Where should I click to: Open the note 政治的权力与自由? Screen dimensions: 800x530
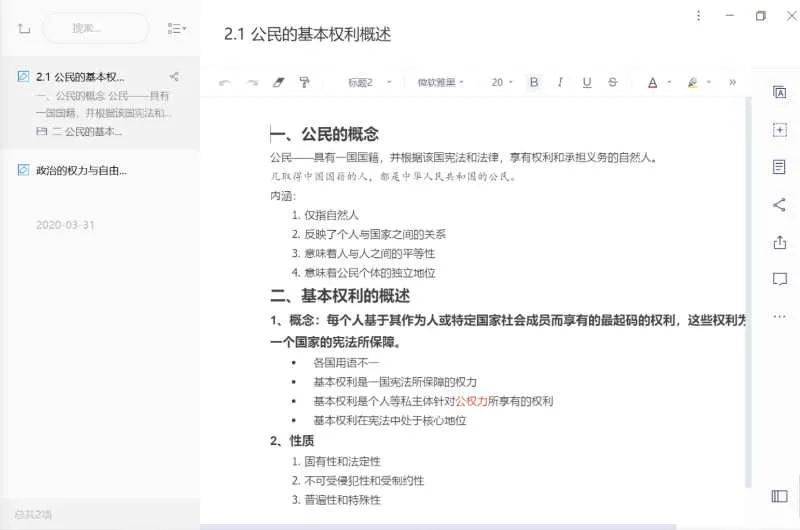coord(82,170)
